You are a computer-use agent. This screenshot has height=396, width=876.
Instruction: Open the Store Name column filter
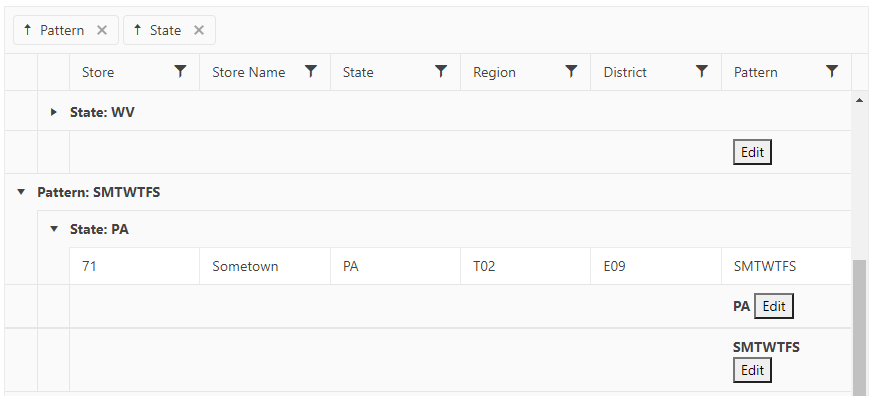[x=311, y=71]
